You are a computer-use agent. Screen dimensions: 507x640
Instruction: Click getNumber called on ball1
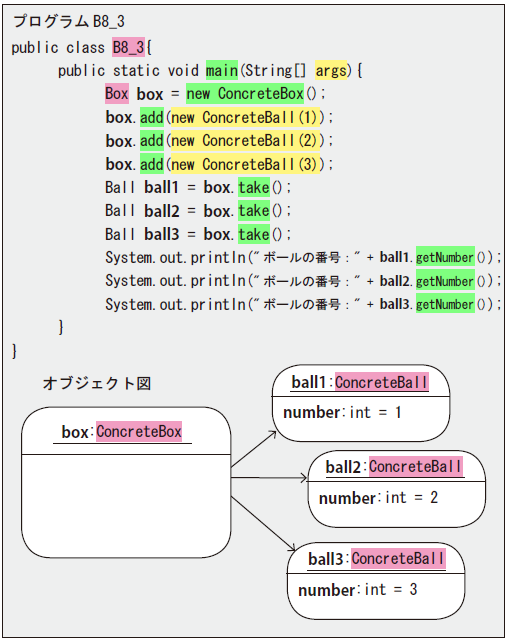click(445, 258)
